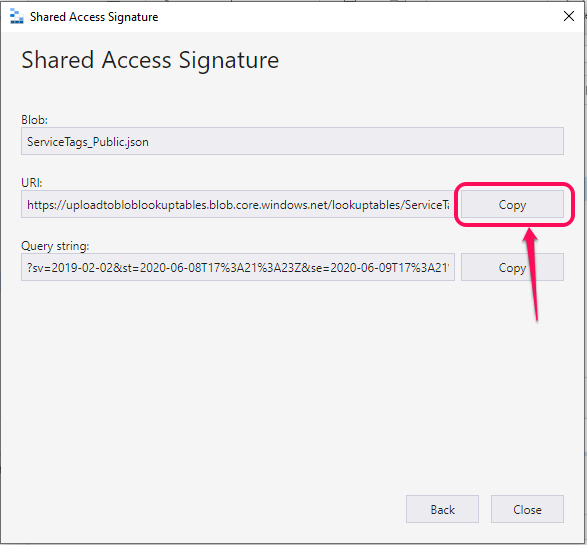Click the Storage Explorer icon in title bar

(x=16, y=17)
